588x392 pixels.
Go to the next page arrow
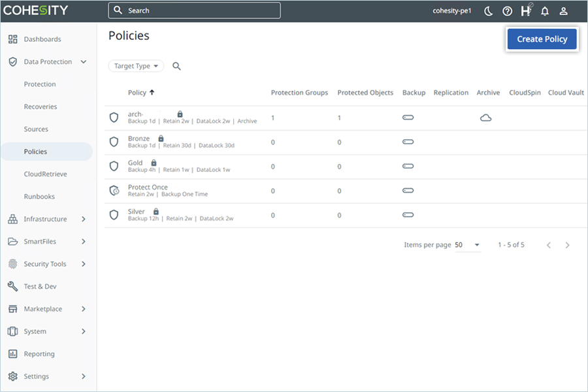pos(567,246)
